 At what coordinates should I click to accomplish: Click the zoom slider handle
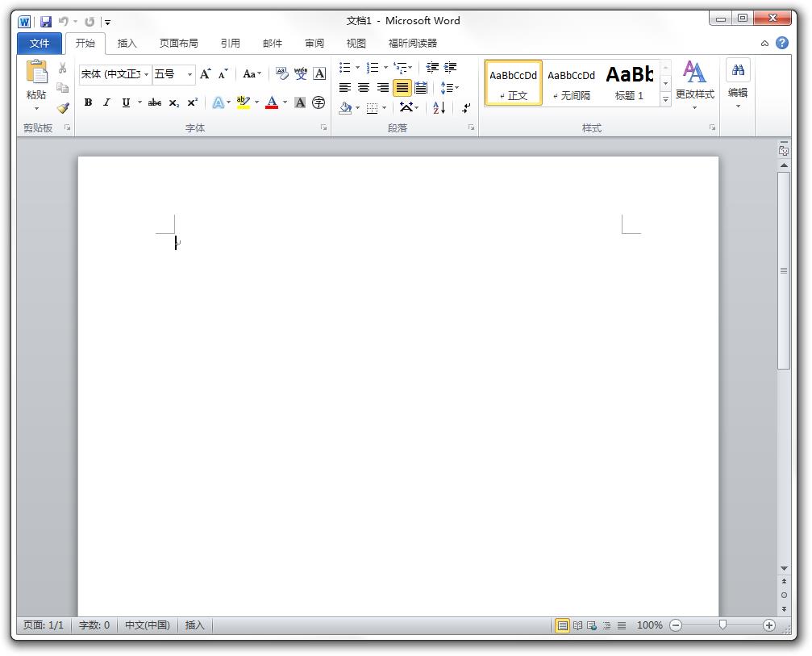tap(722, 625)
